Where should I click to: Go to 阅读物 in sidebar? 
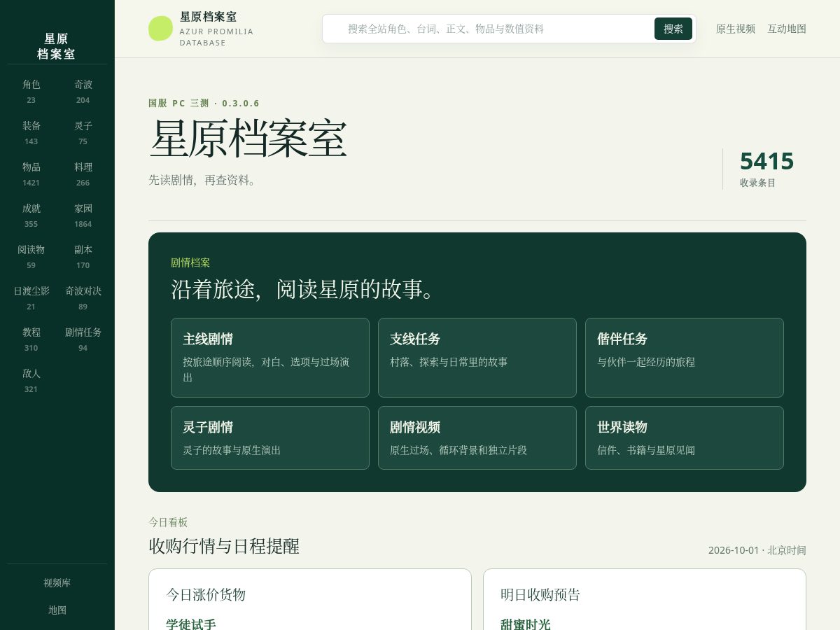click(x=31, y=257)
